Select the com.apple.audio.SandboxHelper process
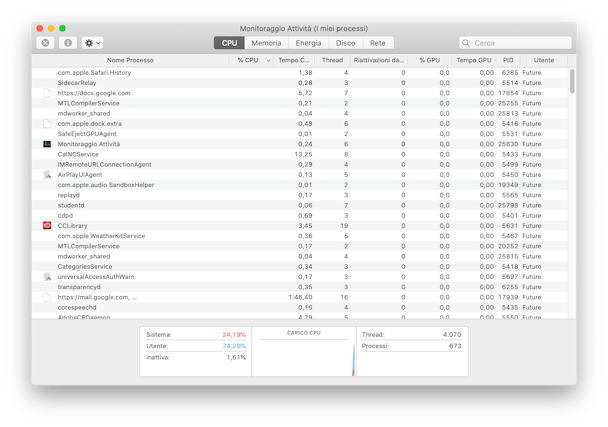Viewport: 608px width, 427px height. 300,185
